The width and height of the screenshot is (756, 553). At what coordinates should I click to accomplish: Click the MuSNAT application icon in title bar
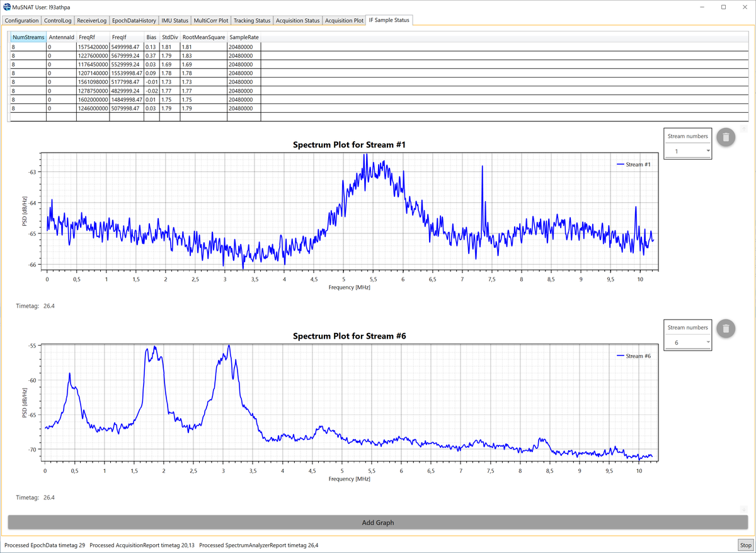click(x=6, y=7)
